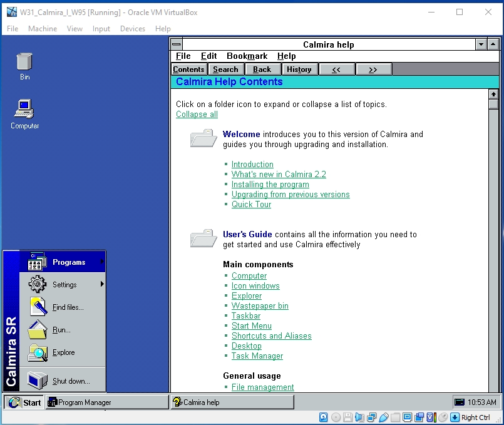Click VirtualBox USB status icon
This screenshot has width=504, height=425.
(384, 417)
